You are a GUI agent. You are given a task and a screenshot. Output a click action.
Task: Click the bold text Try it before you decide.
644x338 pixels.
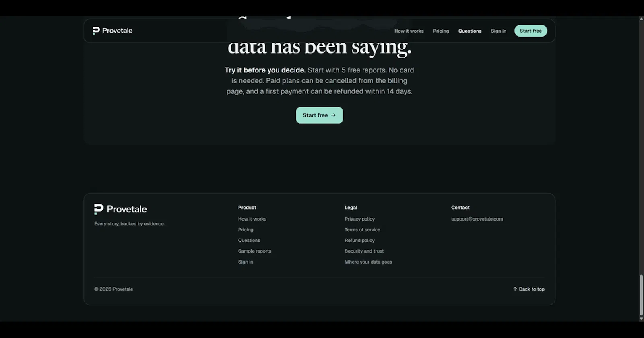[x=265, y=70]
